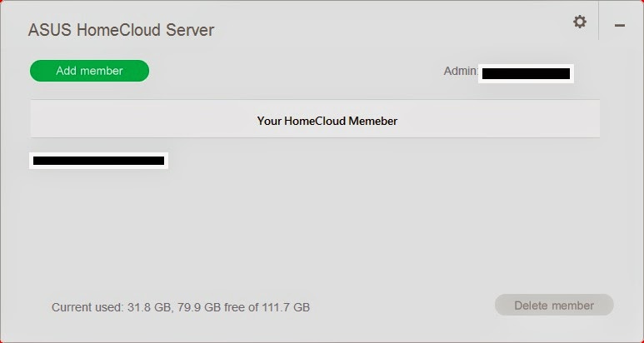Click the Admin label text
644x343 pixels.
(x=461, y=71)
